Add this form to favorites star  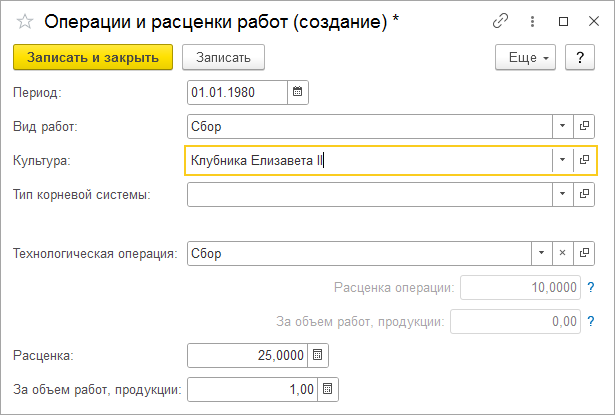click(25, 21)
